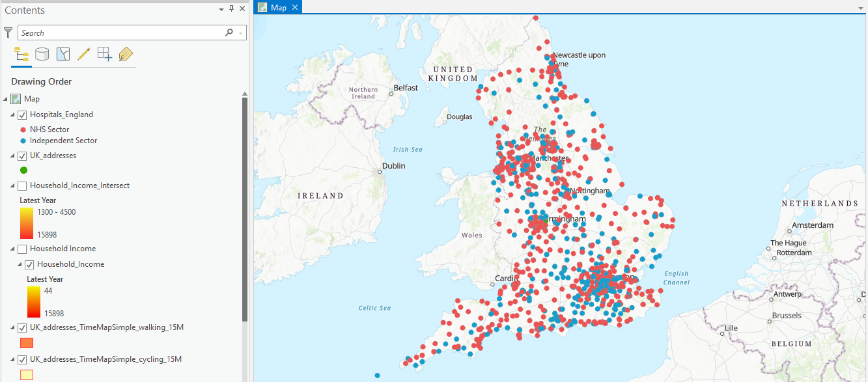Viewport: 868px width, 382px height.
Task: Hide the TimeMapSimple_walking_15M layer
Action: click(22, 328)
